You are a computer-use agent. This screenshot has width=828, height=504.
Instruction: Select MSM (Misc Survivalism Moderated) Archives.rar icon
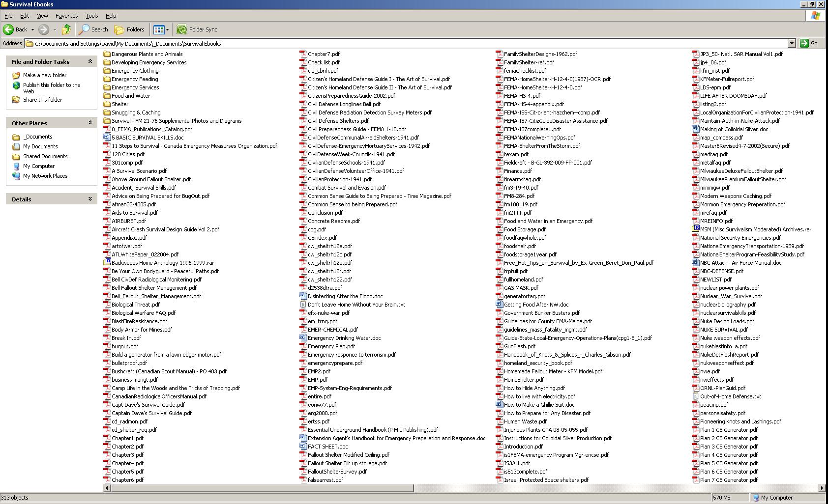click(x=696, y=229)
